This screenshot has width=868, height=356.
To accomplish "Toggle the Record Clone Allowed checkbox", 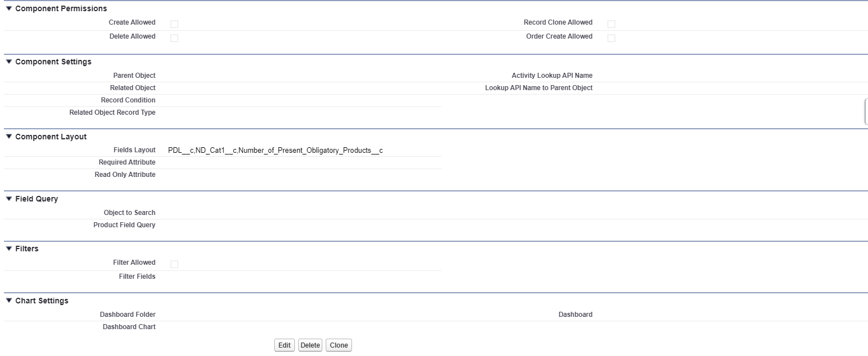I will coord(611,24).
